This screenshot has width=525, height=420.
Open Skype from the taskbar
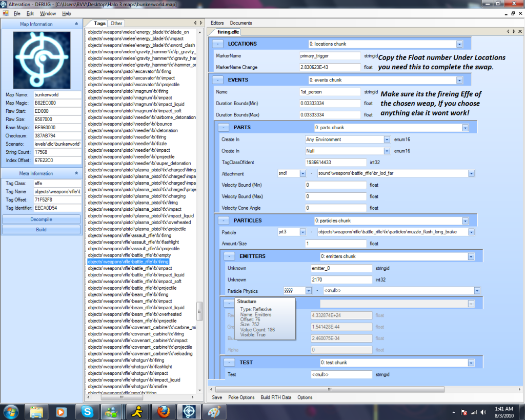(87, 412)
